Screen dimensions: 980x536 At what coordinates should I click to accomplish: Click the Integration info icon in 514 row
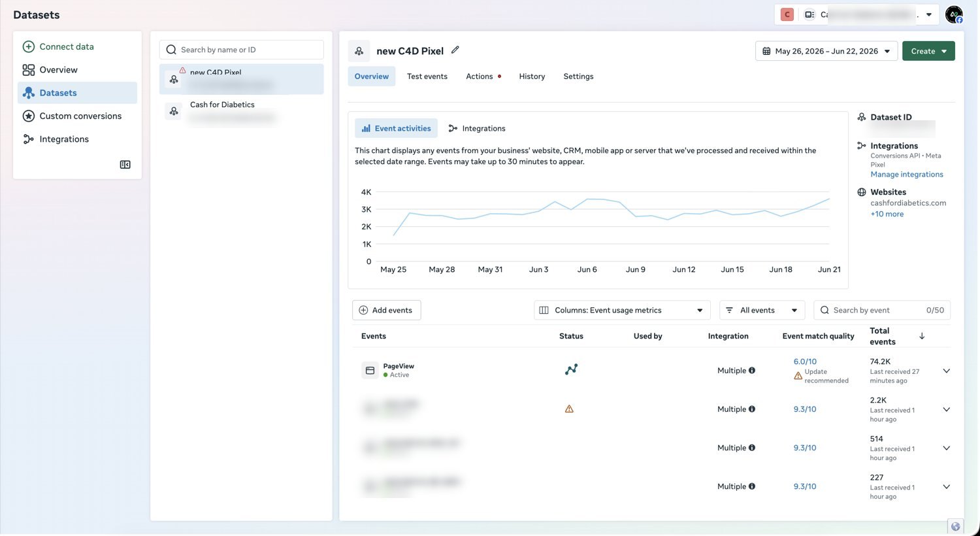[752, 448]
